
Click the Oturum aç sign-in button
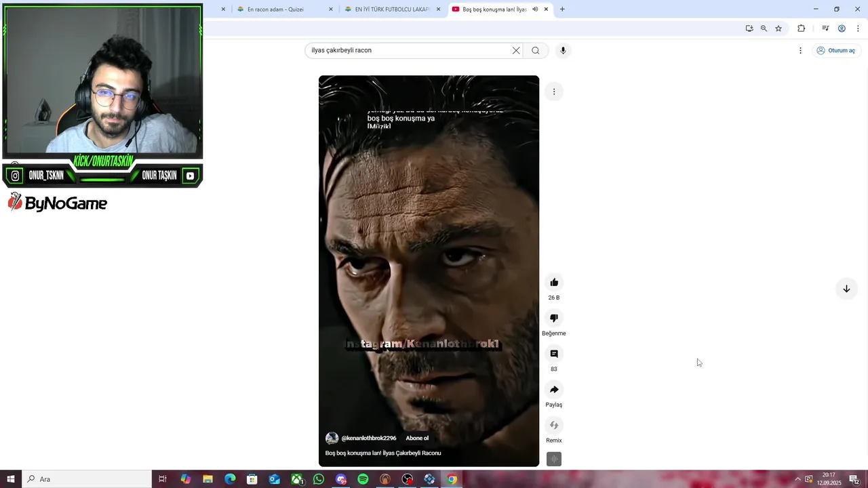tap(835, 51)
